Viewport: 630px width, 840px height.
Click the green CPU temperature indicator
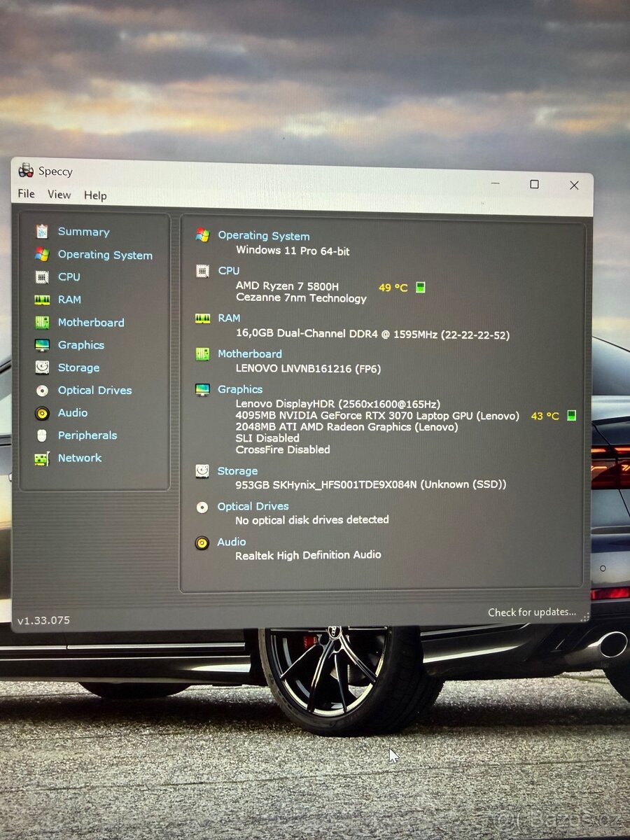[420, 286]
